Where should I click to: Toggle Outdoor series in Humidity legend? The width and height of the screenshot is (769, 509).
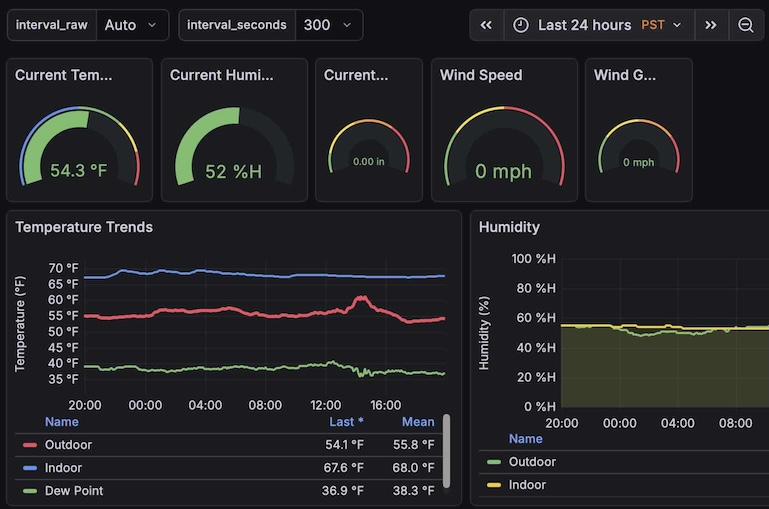click(532, 462)
